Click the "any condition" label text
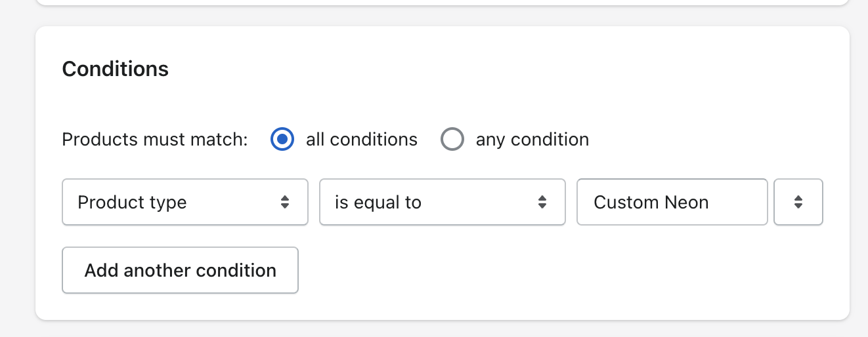This screenshot has width=868, height=337. pos(532,140)
